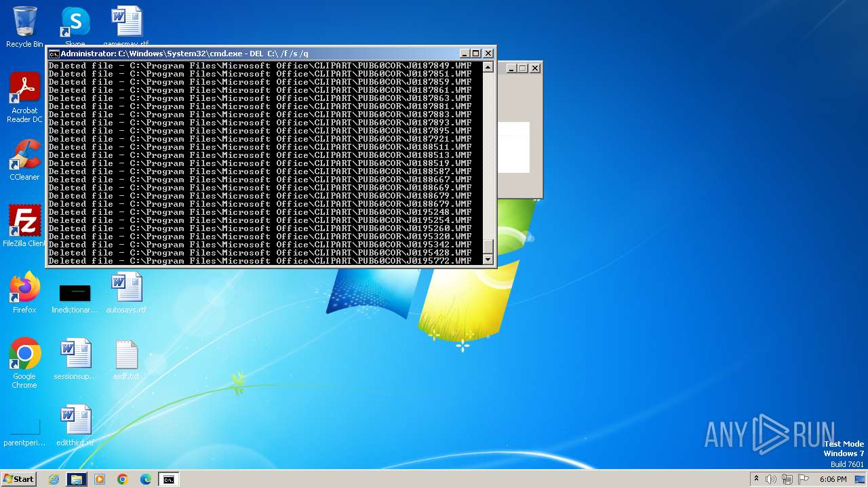This screenshot has width=868, height=488.
Task: Click the line ending J0187893.WMF
Action: click(x=260, y=123)
